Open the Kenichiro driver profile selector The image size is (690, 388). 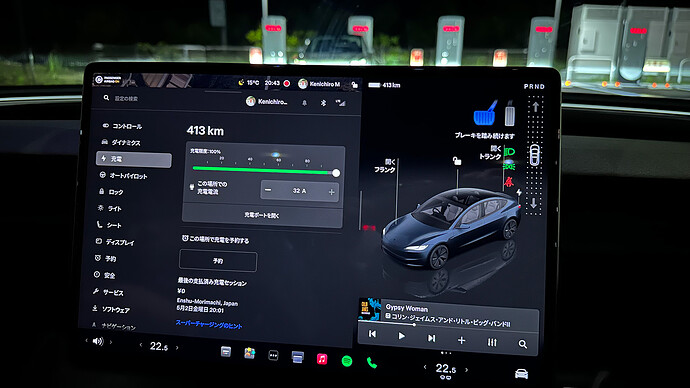(267, 102)
